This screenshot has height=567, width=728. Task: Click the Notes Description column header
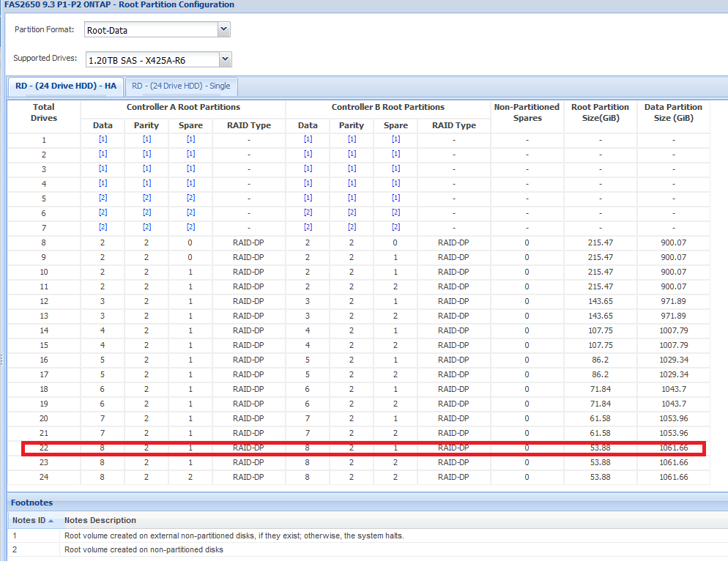tap(100, 520)
